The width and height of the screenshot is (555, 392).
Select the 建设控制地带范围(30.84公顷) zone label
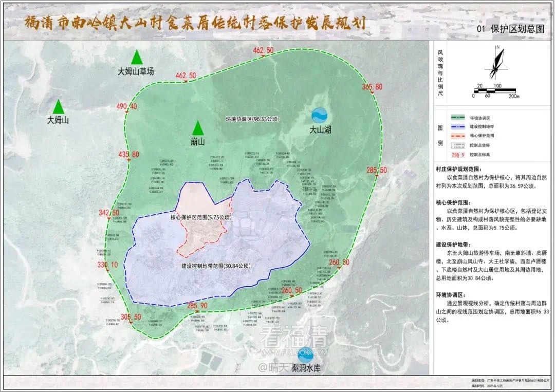[x=216, y=266]
